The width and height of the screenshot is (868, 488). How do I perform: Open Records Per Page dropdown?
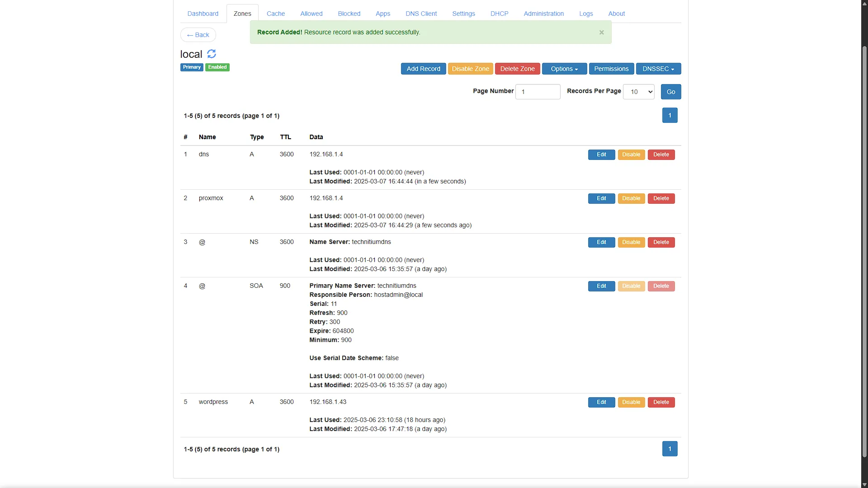[639, 92]
